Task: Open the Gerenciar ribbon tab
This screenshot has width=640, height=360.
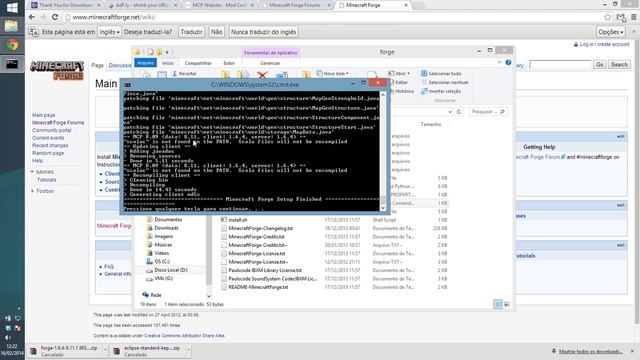Action: pyautogui.click(x=270, y=63)
